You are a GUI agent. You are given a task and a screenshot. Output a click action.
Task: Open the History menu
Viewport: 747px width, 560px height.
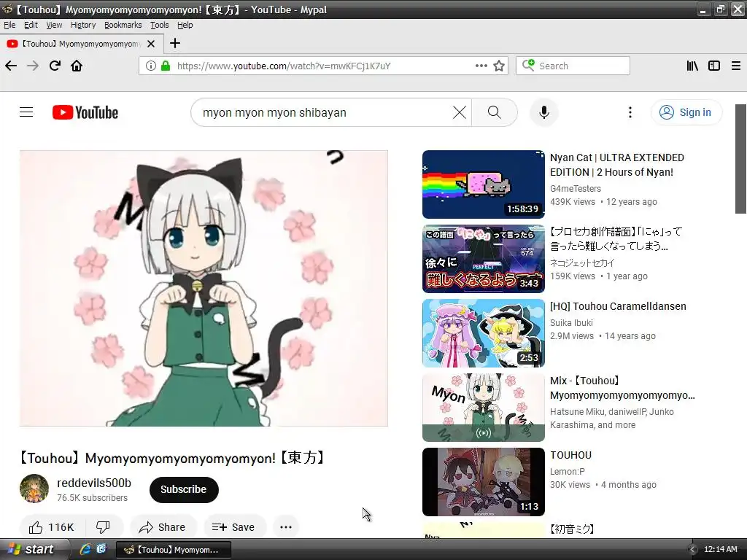83,25
